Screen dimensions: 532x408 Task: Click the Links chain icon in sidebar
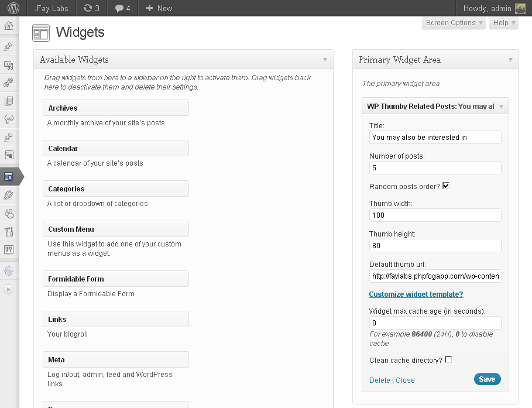(8, 83)
